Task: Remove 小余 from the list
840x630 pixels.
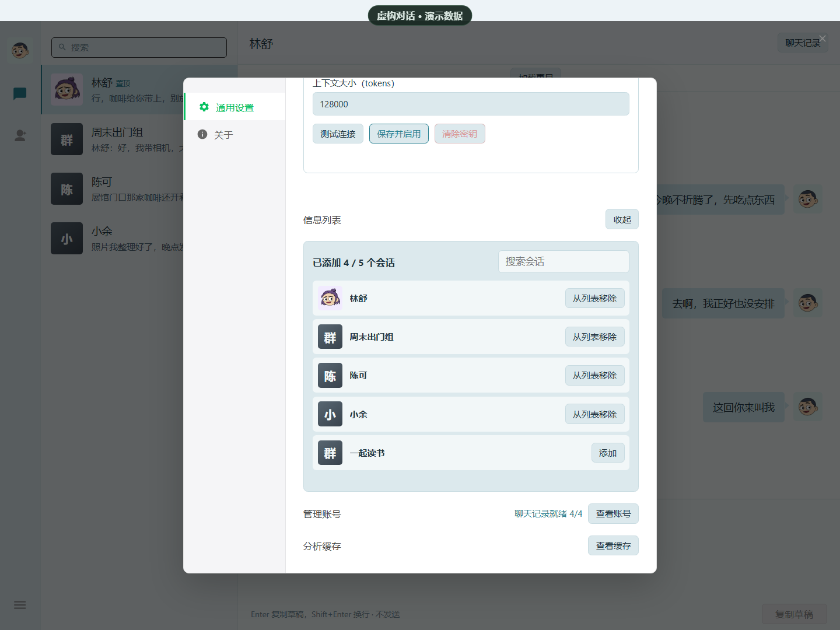Action: [594, 414]
